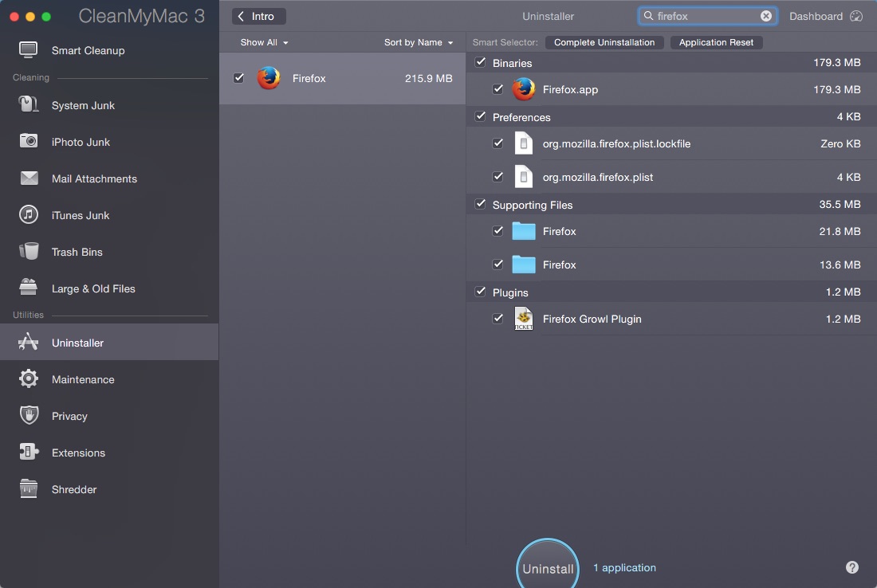
Task: Uncheck the Binaries group checkbox
Action: (x=480, y=62)
